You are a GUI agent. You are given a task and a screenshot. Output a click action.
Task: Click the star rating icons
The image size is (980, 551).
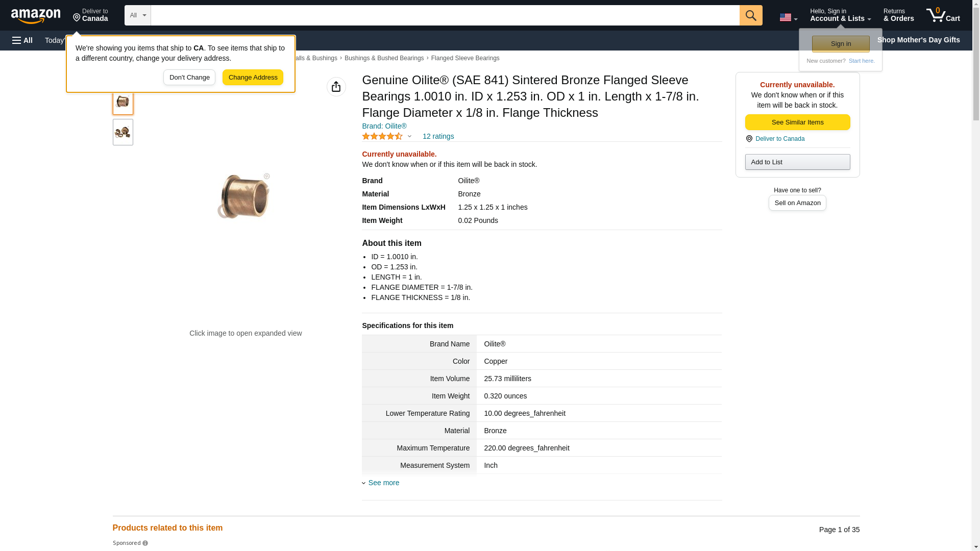[382, 136]
